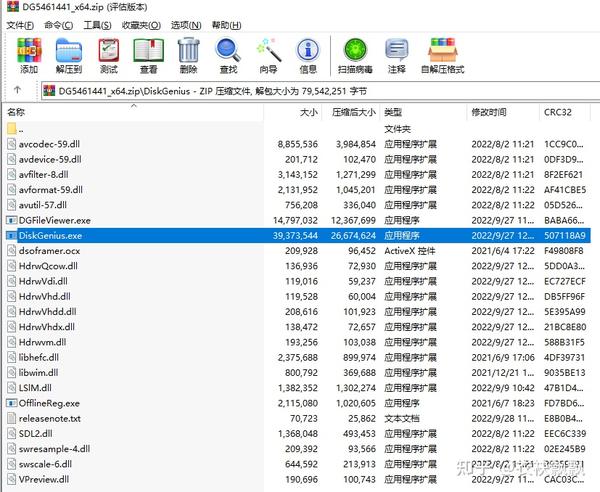Click the 文本文档 type cell
Image resolution: width=600 pixels, height=492 pixels.
[401, 418]
